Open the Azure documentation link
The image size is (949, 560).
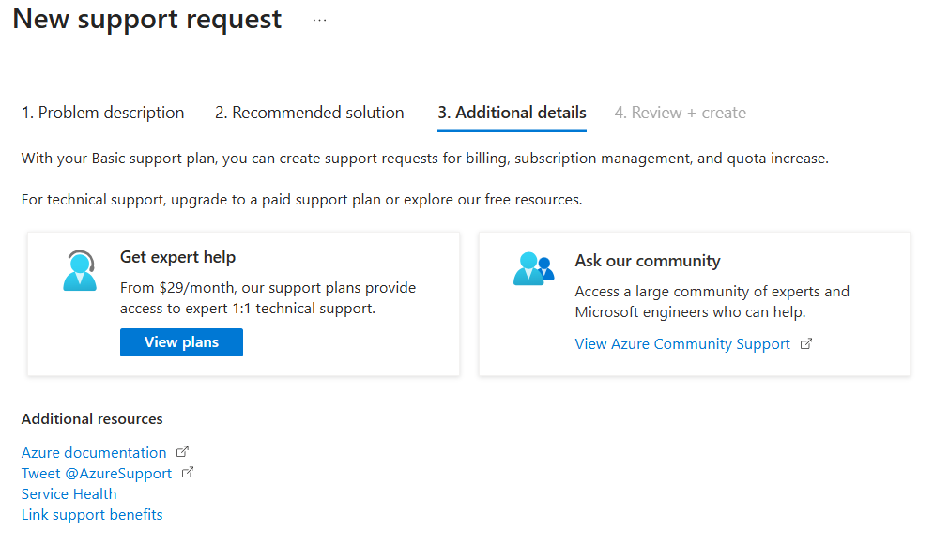[x=94, y=452]
